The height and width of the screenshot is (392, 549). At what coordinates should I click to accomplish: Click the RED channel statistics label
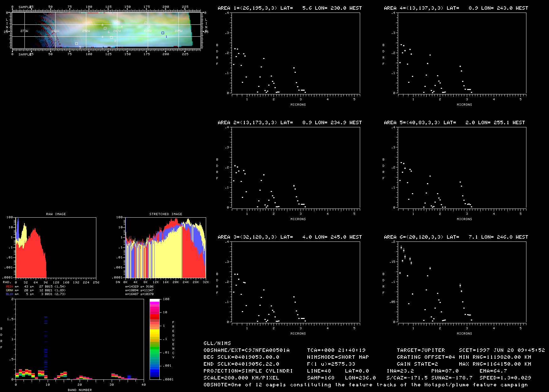tap(9, 287)
